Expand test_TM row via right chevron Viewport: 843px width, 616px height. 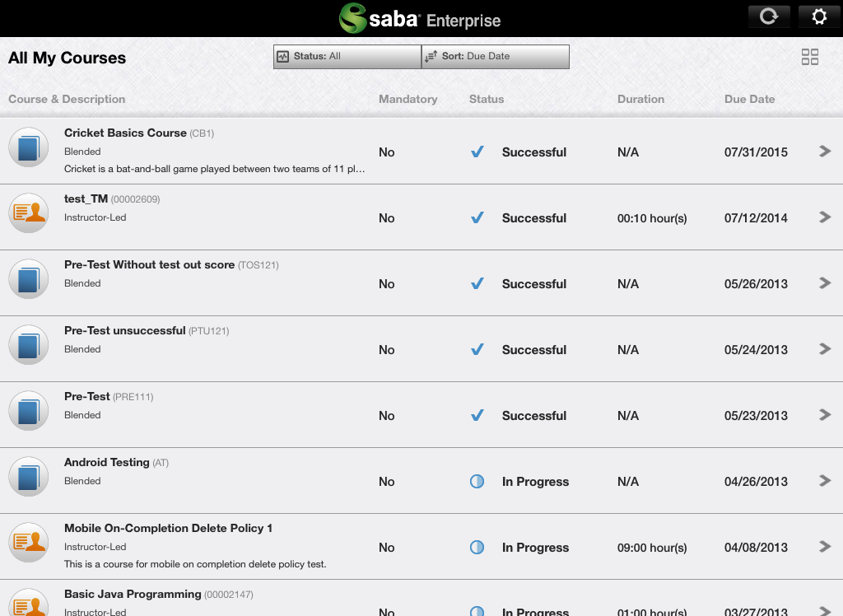click(825, 217)
